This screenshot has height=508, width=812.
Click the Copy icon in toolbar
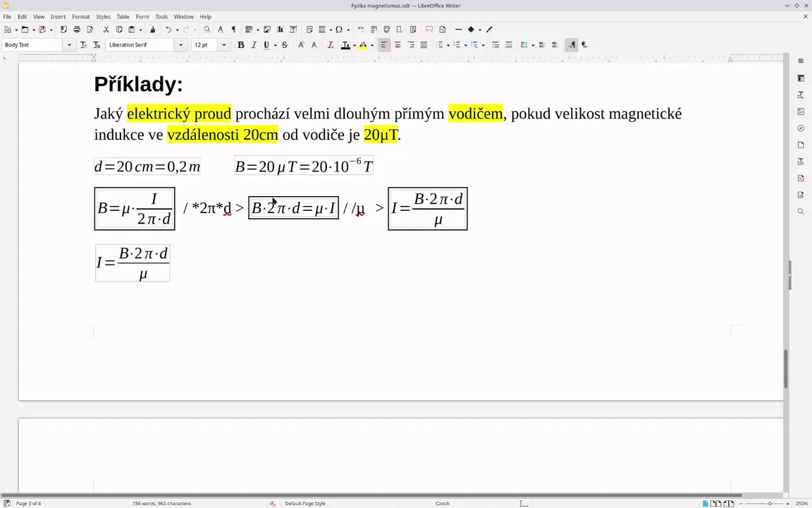click(118, 30)
